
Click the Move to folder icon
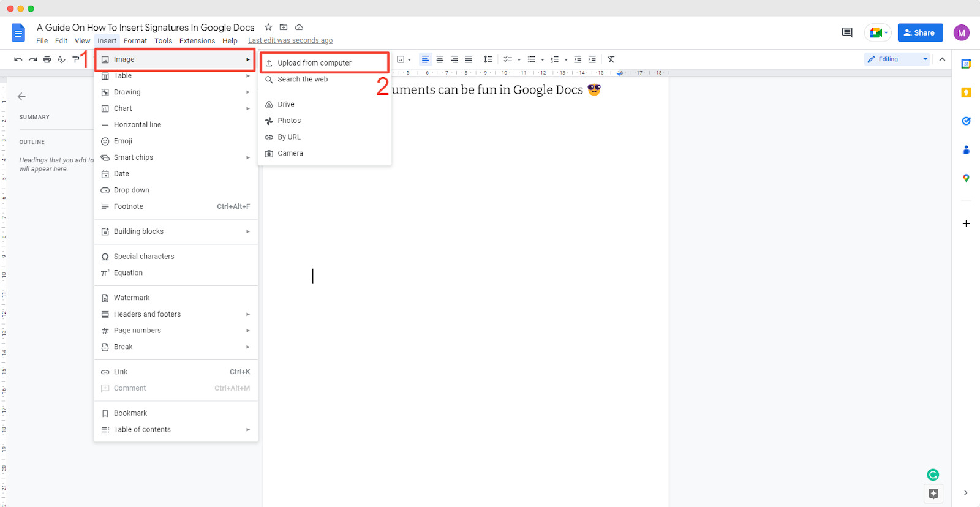tap(284, 27)
